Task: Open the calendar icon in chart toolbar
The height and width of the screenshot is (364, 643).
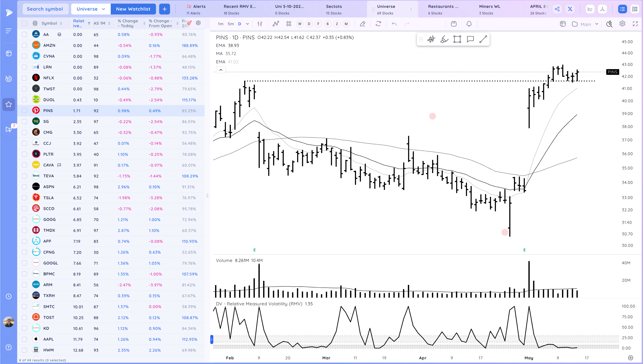Action: click(454, 24)
